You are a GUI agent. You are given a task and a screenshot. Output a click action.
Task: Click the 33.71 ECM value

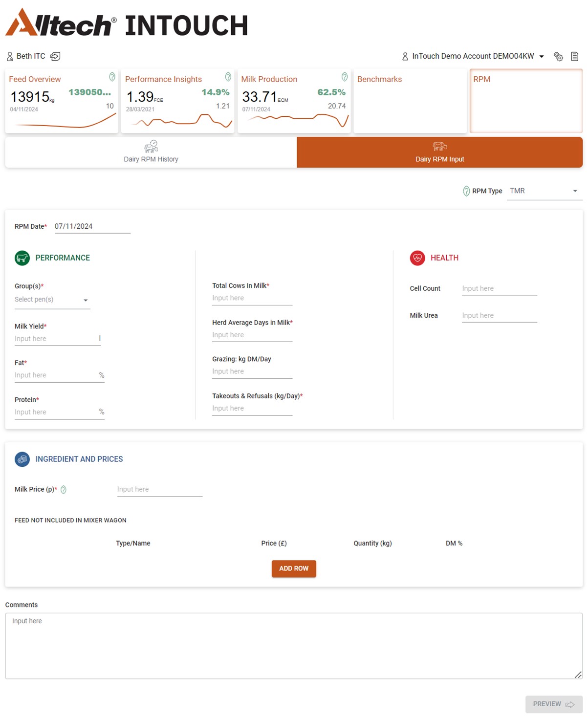tap(265, 97)
